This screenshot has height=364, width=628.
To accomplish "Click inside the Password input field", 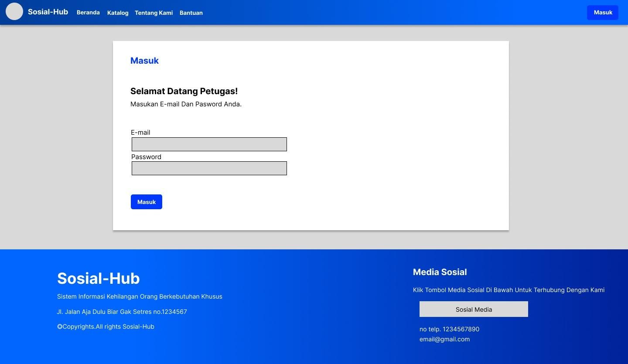I will point(209,168).
